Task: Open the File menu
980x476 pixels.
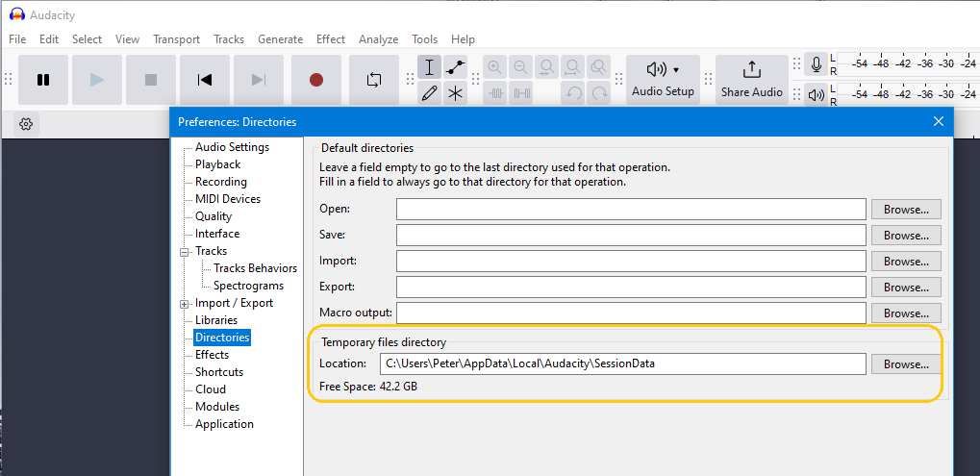Action: tap(17, 38)
